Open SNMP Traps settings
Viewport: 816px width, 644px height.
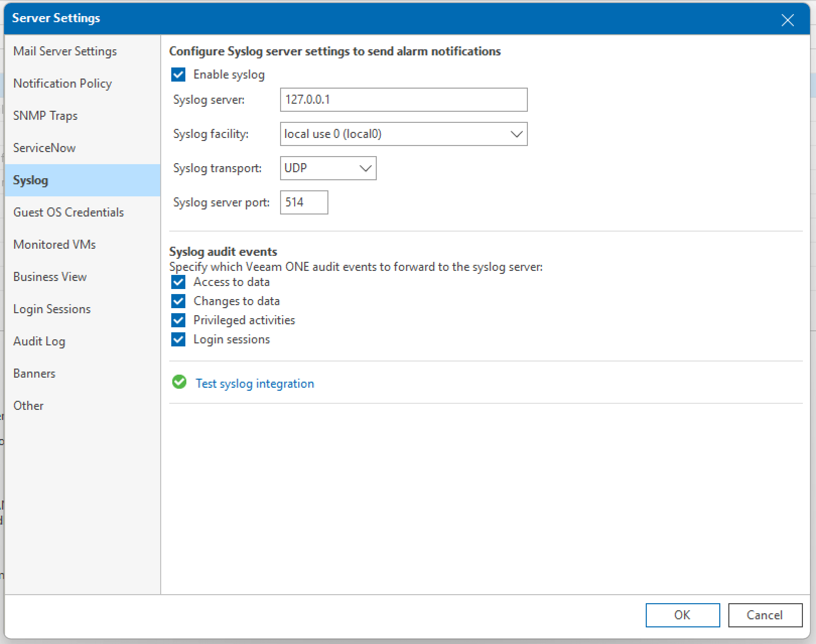(45, 115)
